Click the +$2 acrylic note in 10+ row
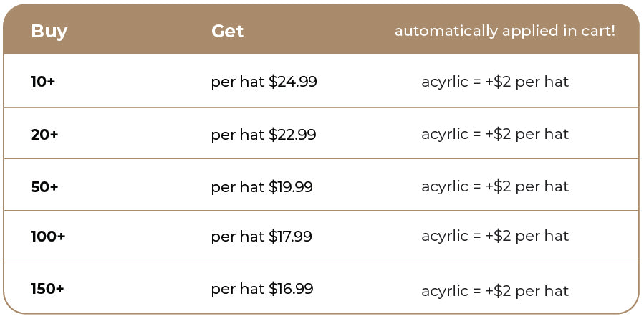 [495, 82]
